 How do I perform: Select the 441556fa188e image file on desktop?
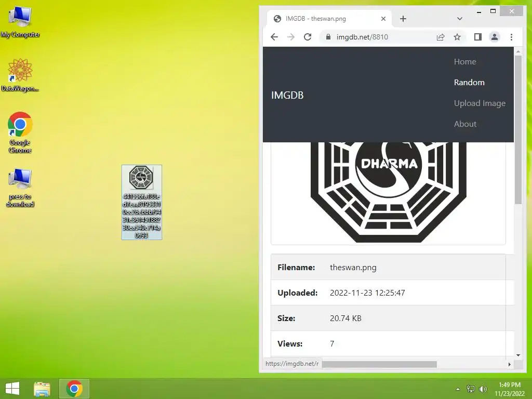coord(142,202)
